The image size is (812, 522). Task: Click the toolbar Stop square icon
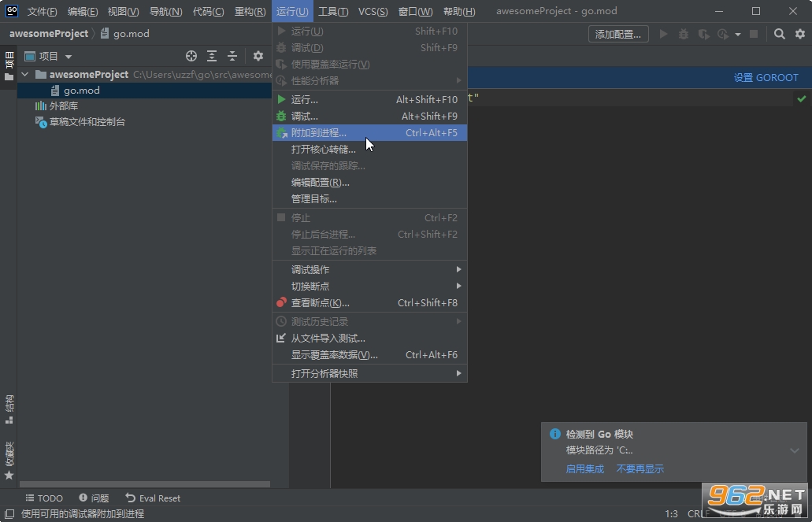pos(754,34)
